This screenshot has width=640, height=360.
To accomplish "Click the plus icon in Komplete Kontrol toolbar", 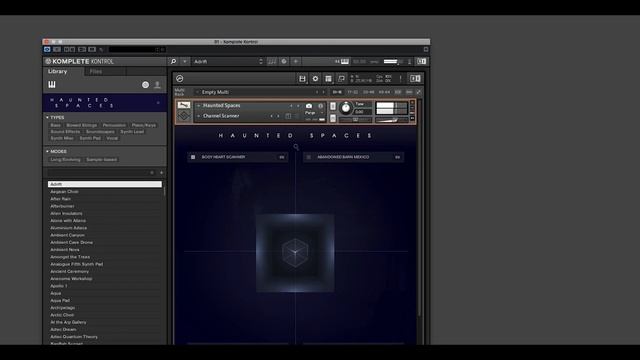I will [296, 62].
